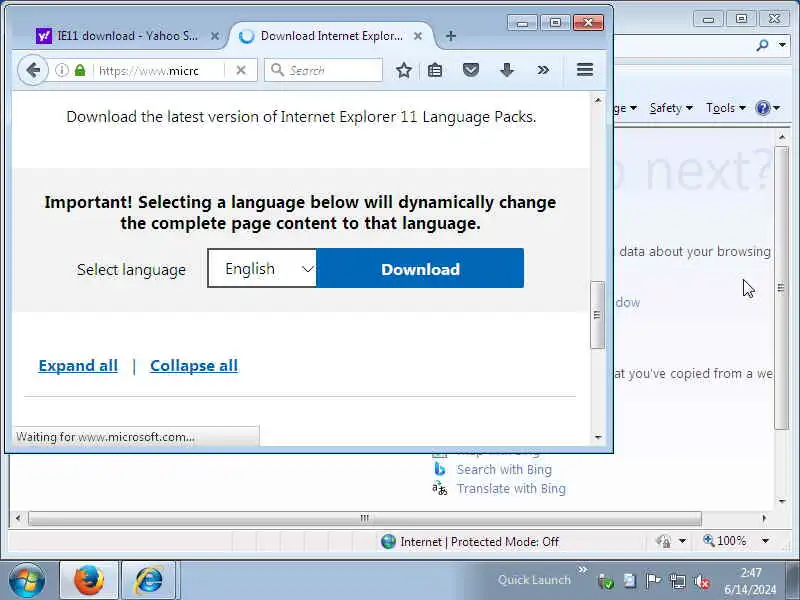This screenshot has width=800, height=600.
Task: Click IE horizontal scrollbar thumb
Action: (x=364, y=518)
